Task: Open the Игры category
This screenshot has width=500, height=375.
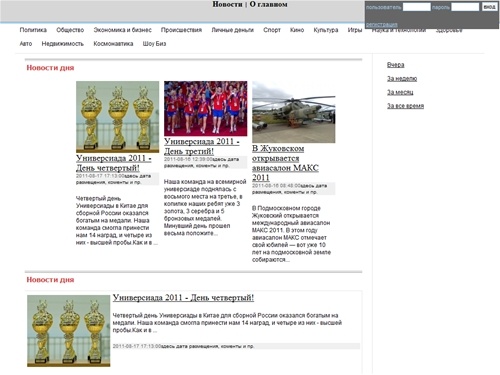Action: point(355,30)
